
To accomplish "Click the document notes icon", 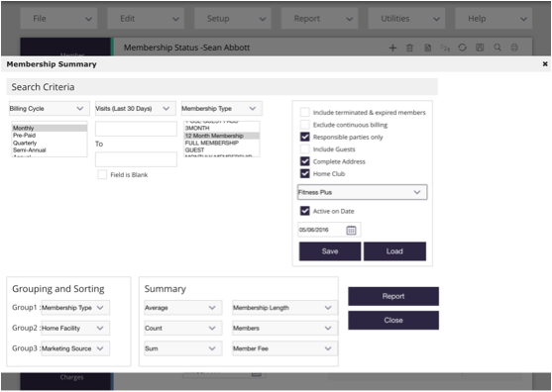I will point(427,48).
